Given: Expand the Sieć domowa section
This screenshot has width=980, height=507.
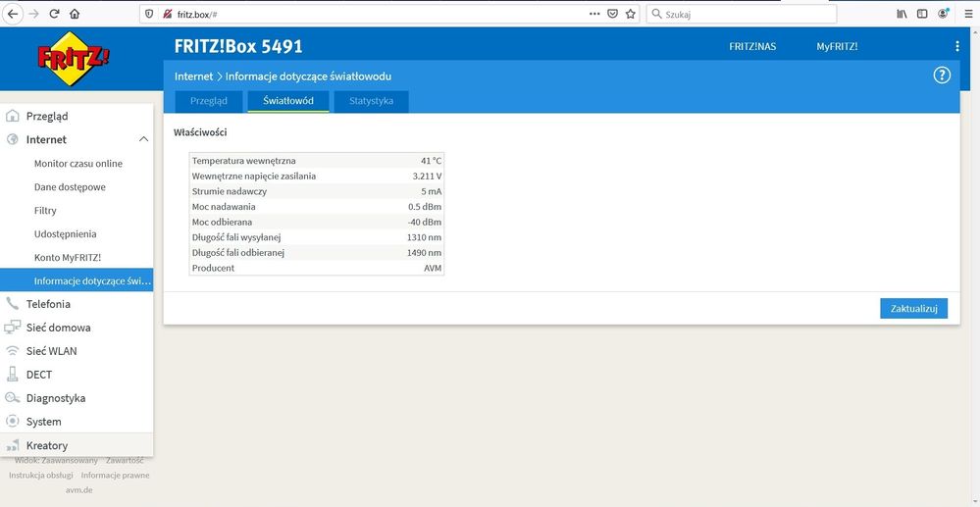Looking at the screenshot, I should [x=58, y=328].
